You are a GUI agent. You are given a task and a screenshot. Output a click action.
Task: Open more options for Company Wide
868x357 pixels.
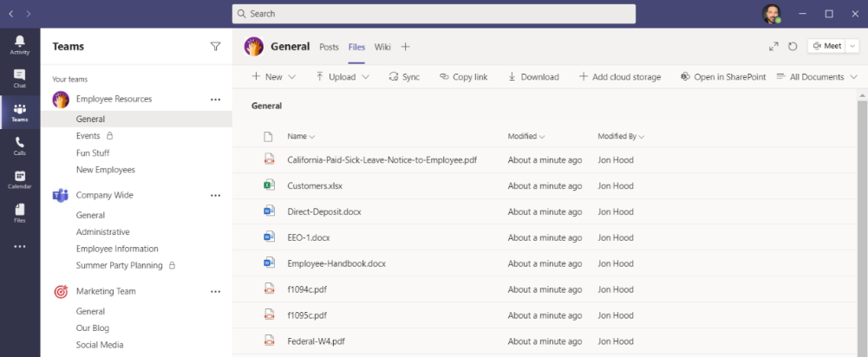[216, 195]
